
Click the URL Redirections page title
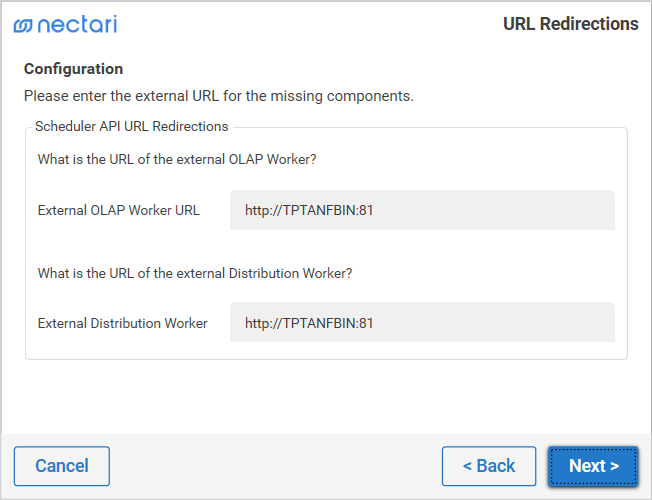[x=570, y=24]
